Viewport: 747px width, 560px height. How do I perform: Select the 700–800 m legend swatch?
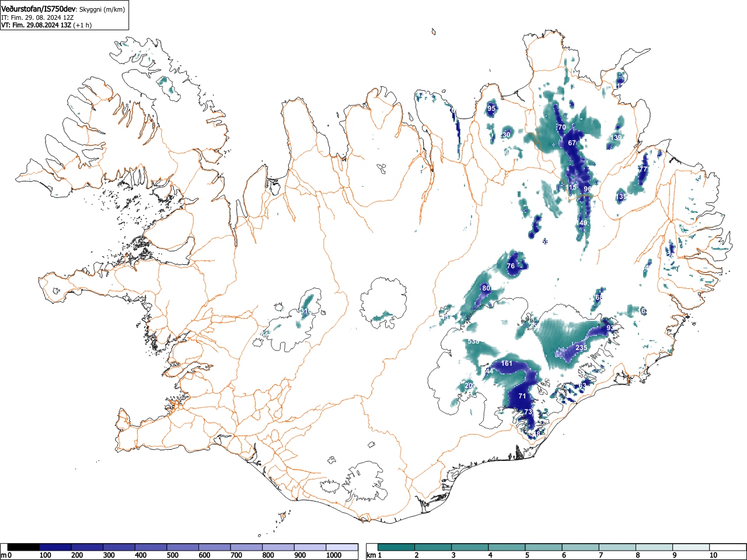[246, 547]
